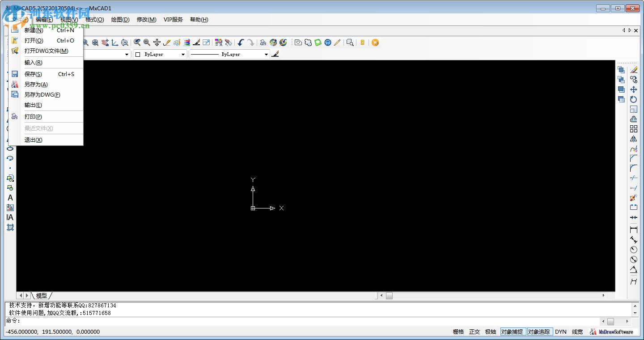Click the coordinate readout in status bar

pyautogui.click(x=52, y=331)
